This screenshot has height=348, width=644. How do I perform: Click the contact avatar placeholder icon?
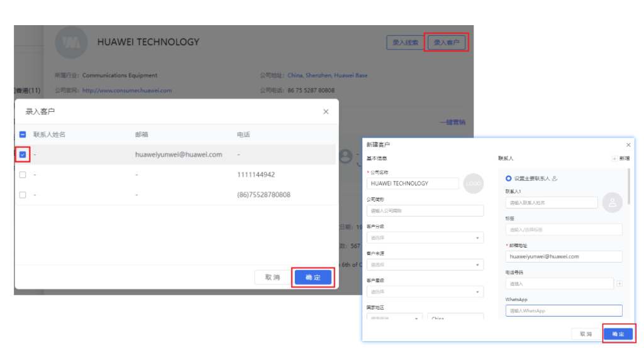tap(612, 202)
